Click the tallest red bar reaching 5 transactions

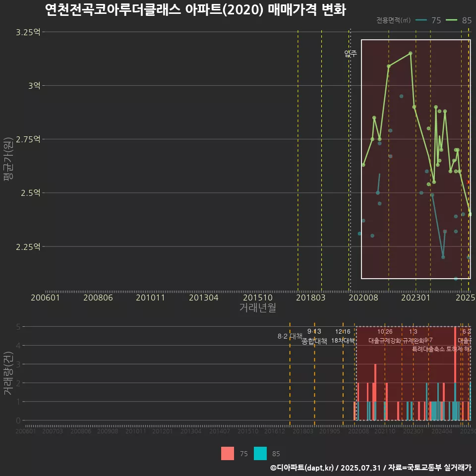pos(455,355)
